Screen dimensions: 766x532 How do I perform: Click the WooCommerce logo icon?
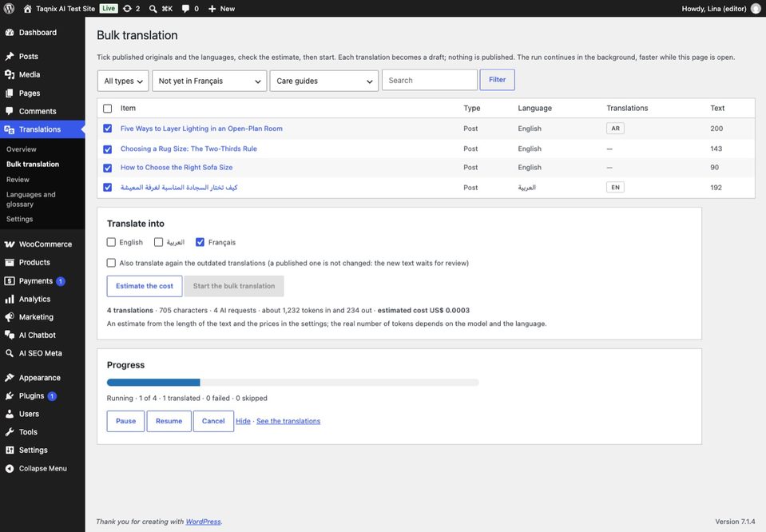click(10, 244)
